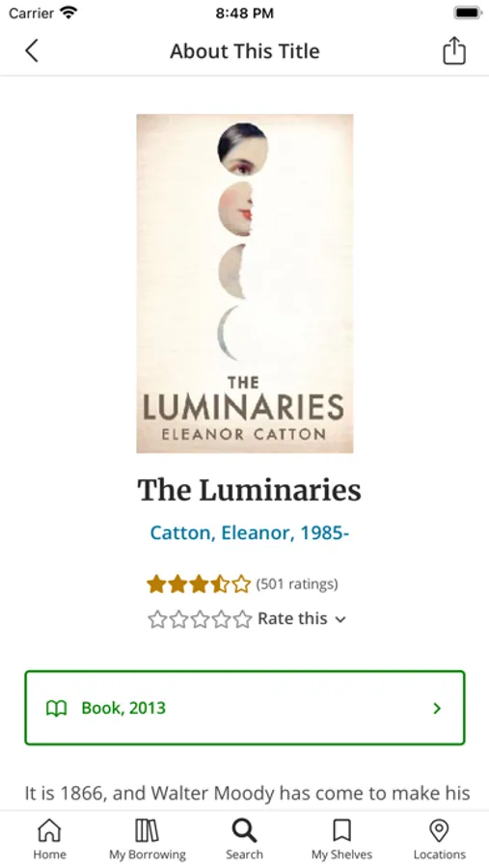Tap The Luminaries title heading
Viewport: 489px width, 868px height.
[249, 490]
